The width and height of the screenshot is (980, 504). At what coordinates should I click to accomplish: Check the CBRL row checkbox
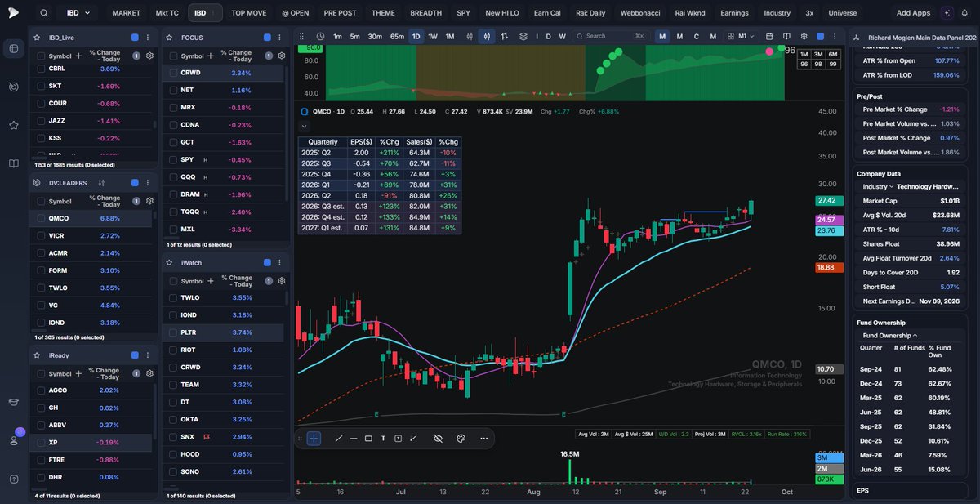(41, 69)
